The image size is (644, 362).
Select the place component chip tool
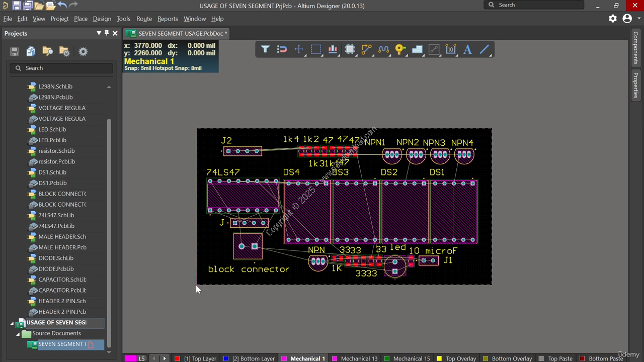pos(350,49)
